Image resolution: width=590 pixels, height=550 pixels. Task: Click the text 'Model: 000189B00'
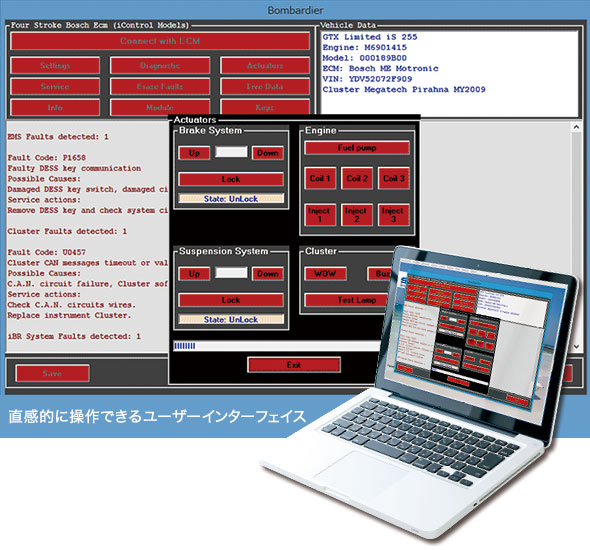point(365,58)
